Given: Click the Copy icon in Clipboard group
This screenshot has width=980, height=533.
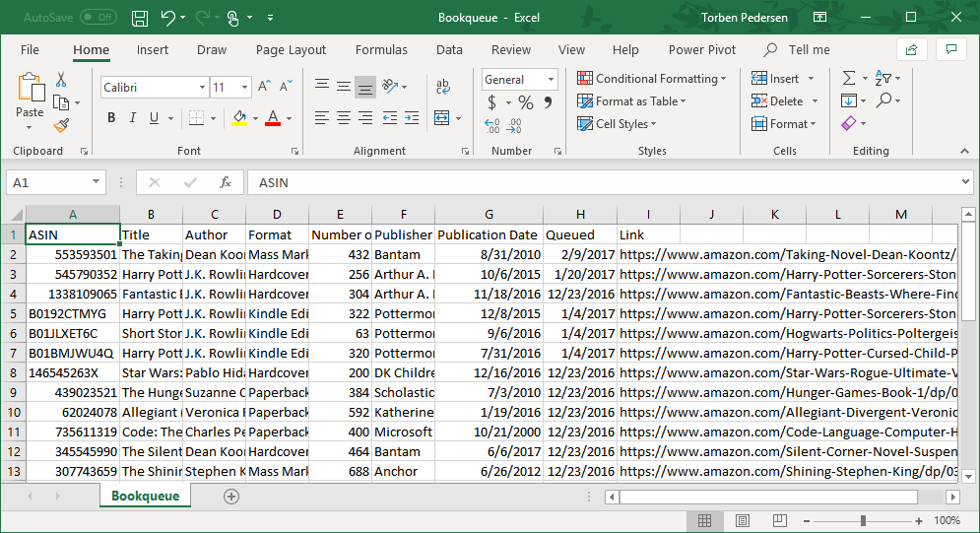Looking at the screenshot, I should tap(61, 102).
